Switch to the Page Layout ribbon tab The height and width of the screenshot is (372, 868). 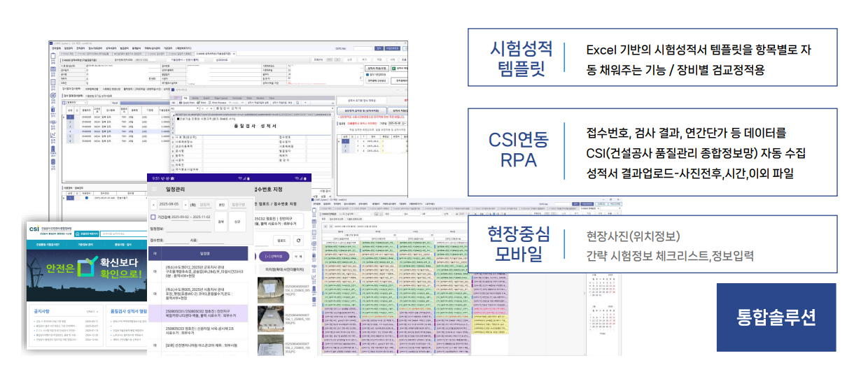pyautogui.click(x=220, y=98)
